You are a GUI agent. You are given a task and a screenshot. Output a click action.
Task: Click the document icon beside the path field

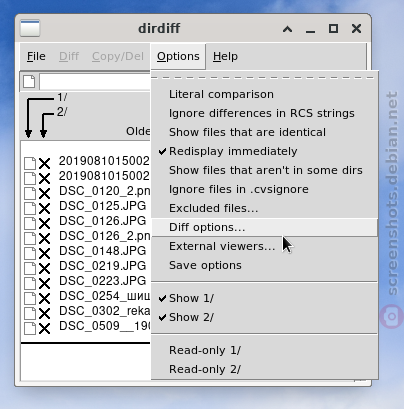tap(29, 81)
